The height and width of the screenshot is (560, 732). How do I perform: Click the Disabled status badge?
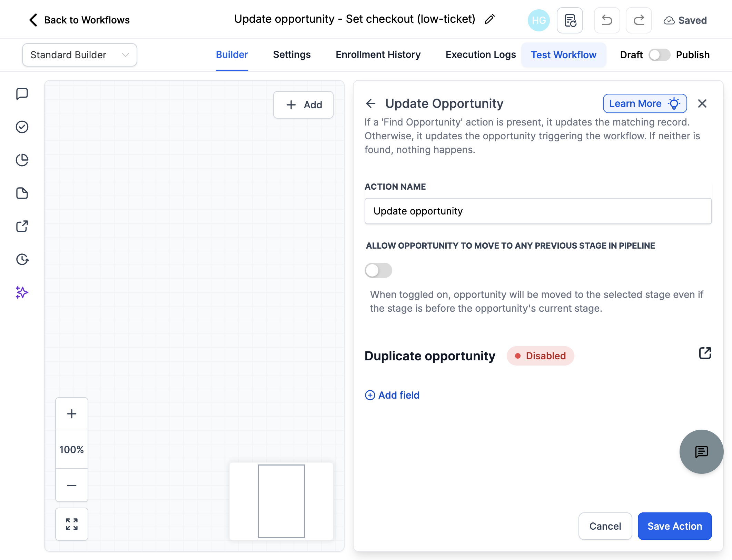click(540, 356)
